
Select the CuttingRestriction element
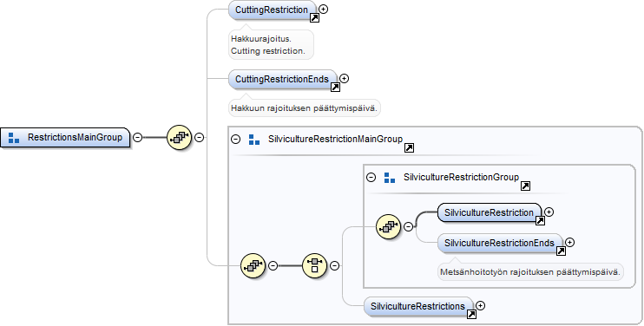[x=273, y=10]
